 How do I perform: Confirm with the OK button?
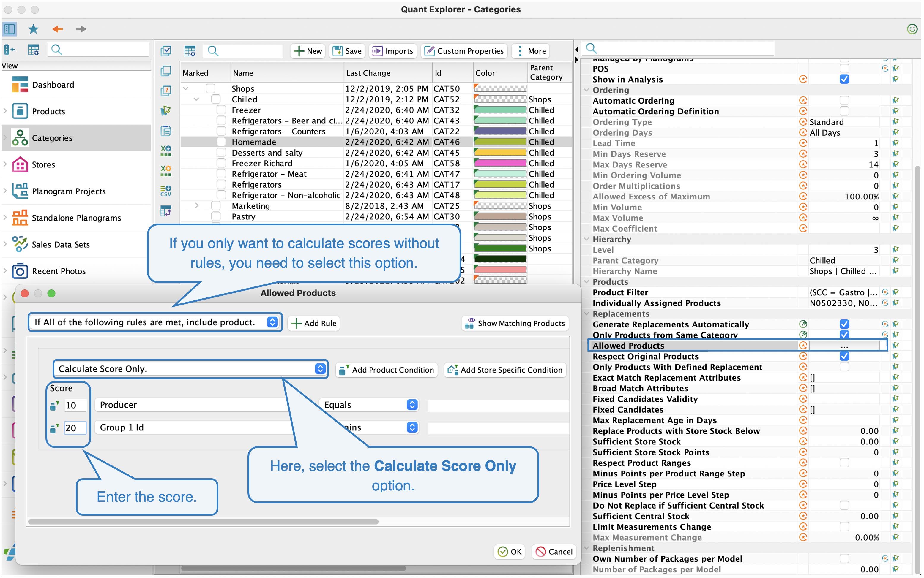[509, 552]
